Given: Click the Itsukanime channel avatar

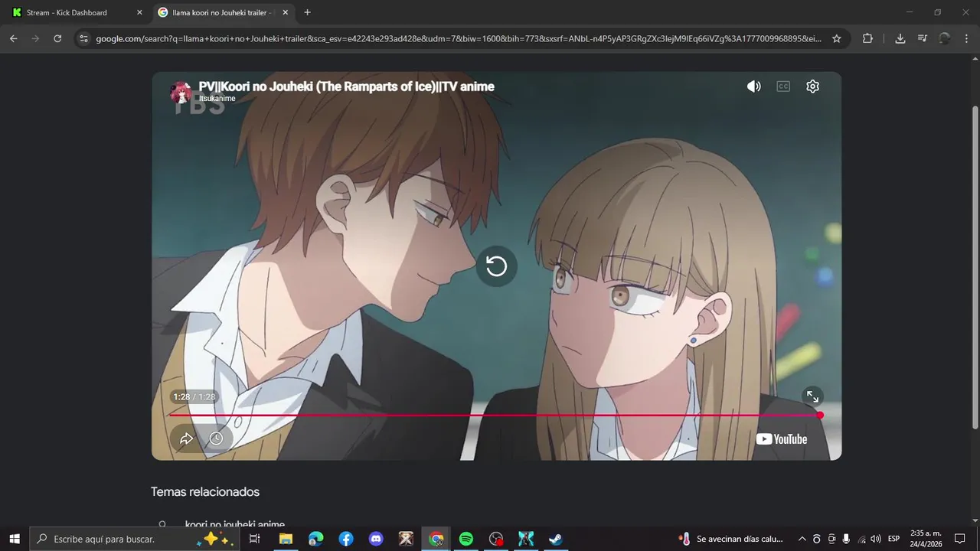Looking at the screenshot, I should (x=181, y=92).
